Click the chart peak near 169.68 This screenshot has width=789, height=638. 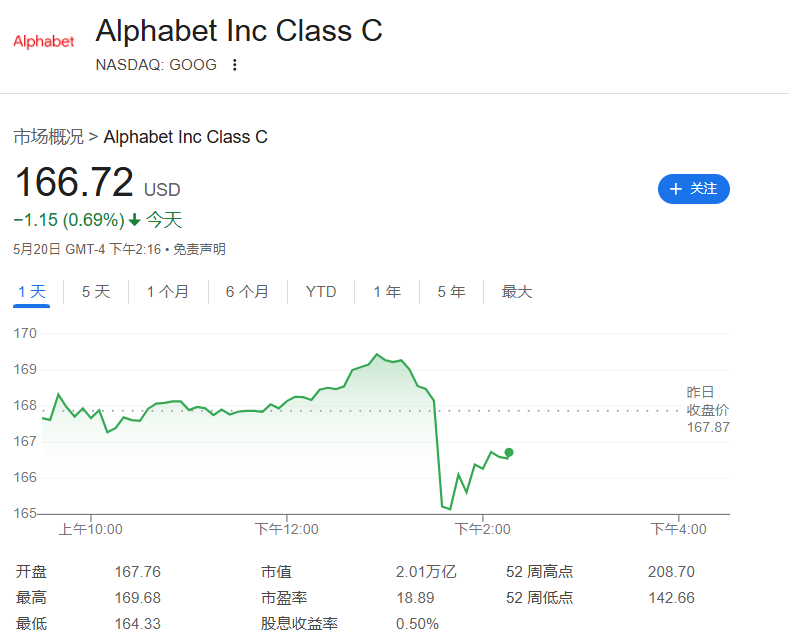[377, 354]
